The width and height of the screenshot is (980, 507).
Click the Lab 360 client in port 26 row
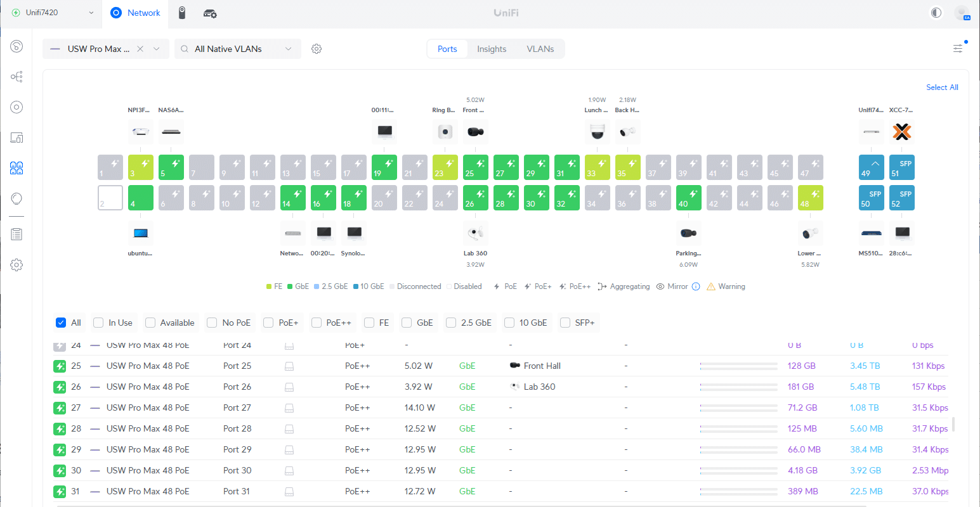point(534,387)
